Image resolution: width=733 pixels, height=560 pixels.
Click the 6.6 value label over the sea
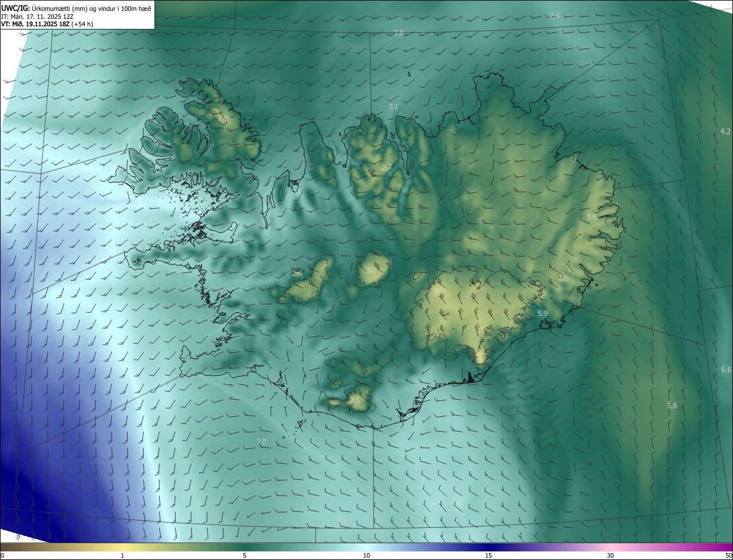[x=726, y=370]
